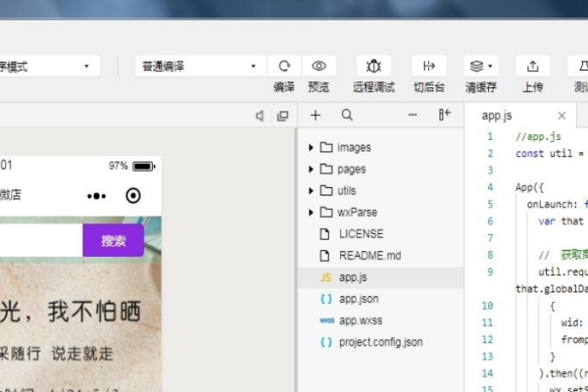Screen dimensions: 588x392
Task: Open file tree more options ellipsis
Action: (x=413, y=115)
